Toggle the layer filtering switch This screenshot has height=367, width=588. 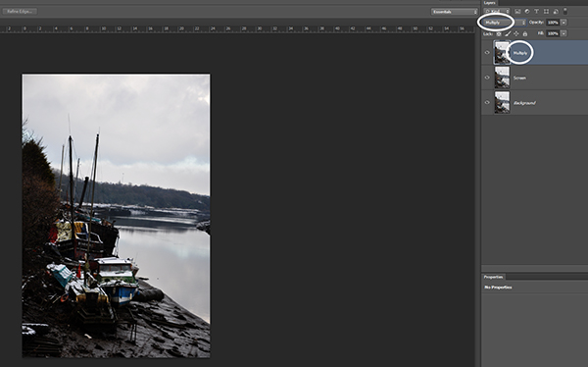click(x=565, y=12)
